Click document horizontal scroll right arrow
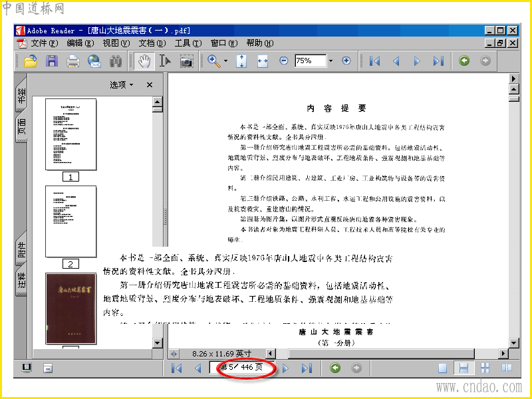This screenshot has height=399, width=532. coord(503,354)
